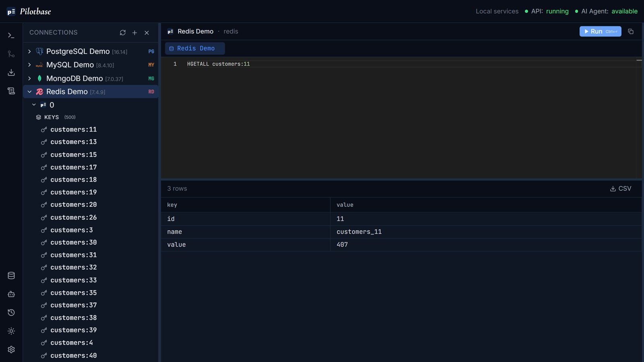Click the editor minimap scrollbar
Viewport: 644px width, 362px height.
pyautogui.click(x=639, y=119)
